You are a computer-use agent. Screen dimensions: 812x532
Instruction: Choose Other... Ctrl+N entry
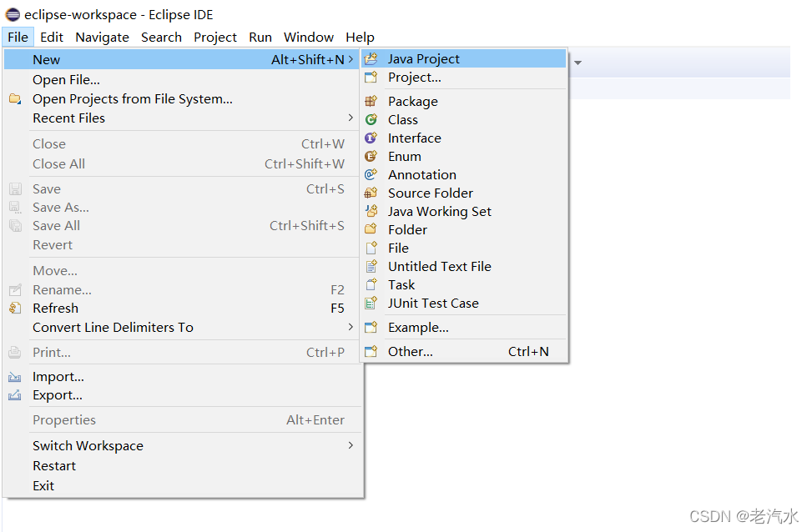(x=465, y=351)
